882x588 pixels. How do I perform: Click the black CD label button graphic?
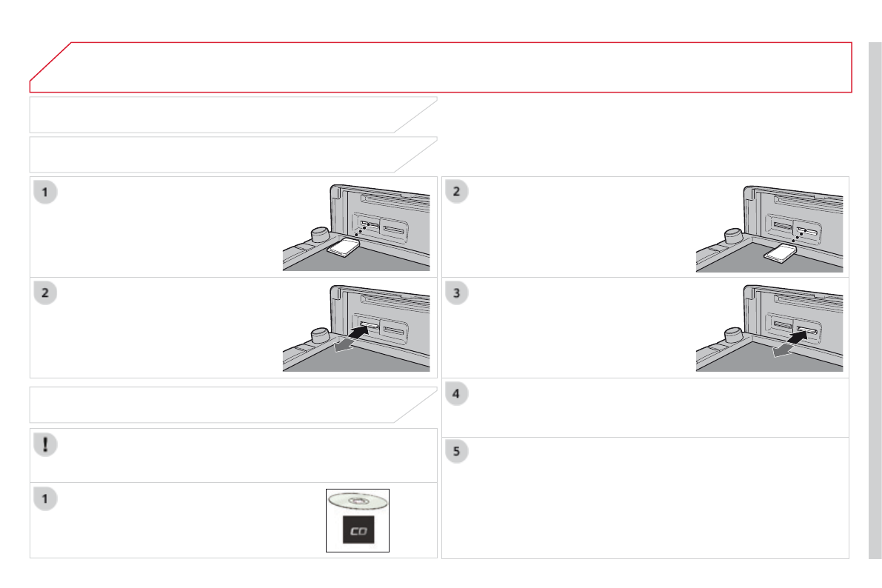358,530
